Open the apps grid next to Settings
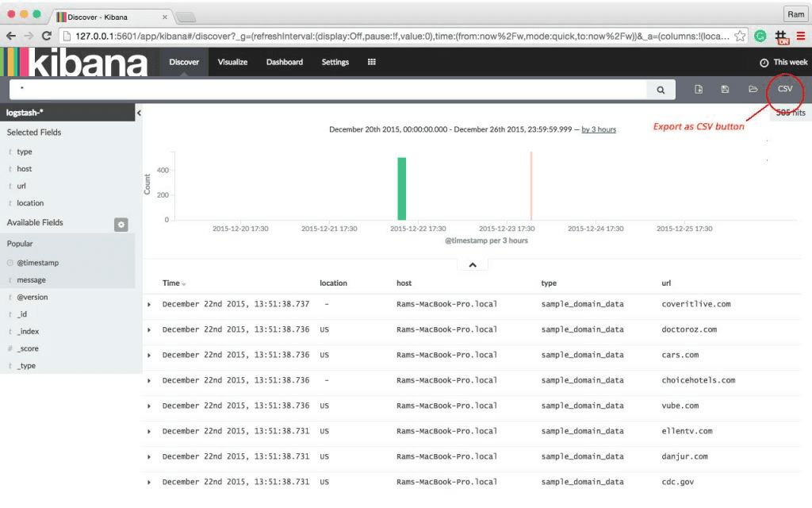 point(371,61)
